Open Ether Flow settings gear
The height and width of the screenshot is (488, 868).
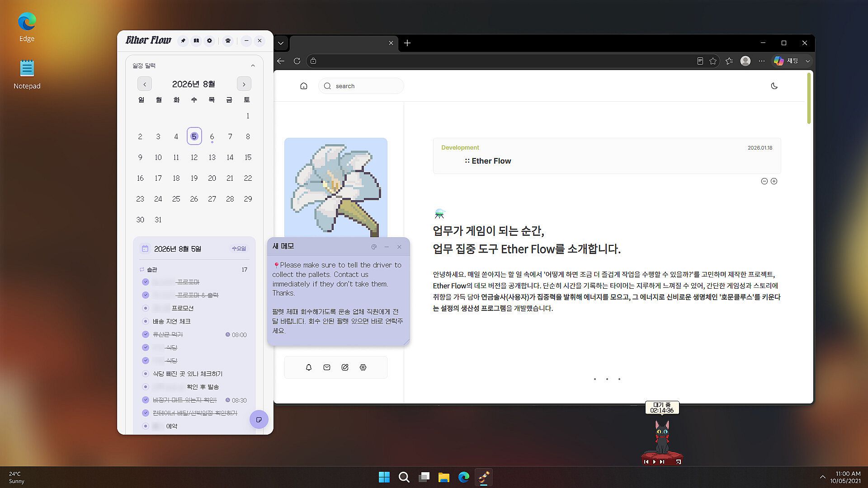click(209, 41)
